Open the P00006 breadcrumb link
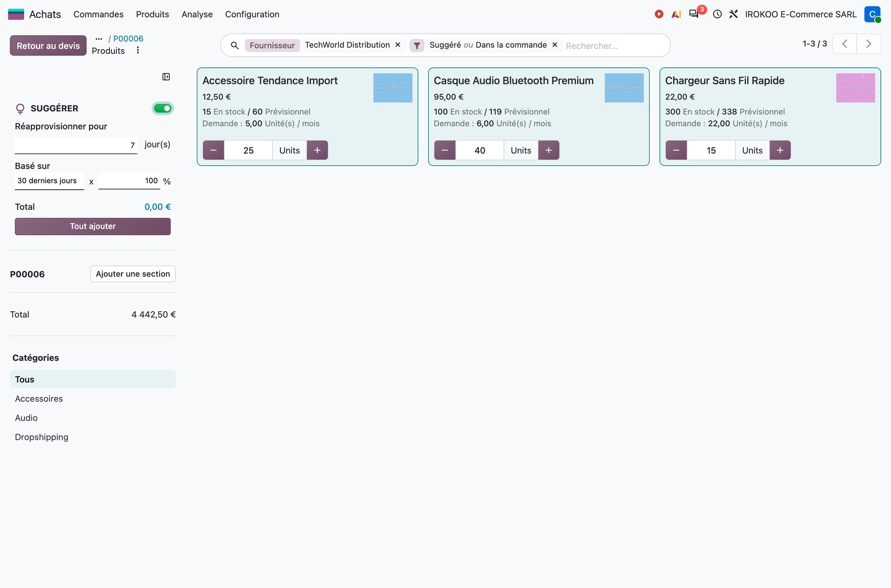This screenshot has width=891, height=588. pos(128,39)
